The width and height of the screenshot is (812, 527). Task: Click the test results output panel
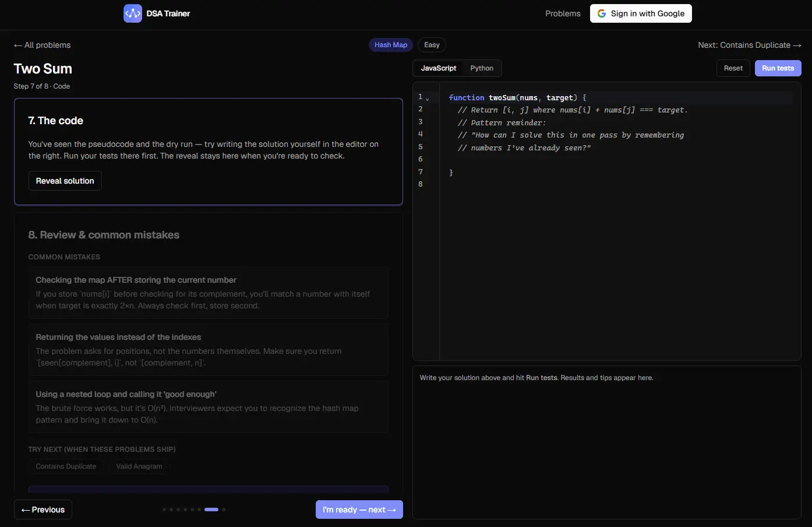tap(607, 442)
